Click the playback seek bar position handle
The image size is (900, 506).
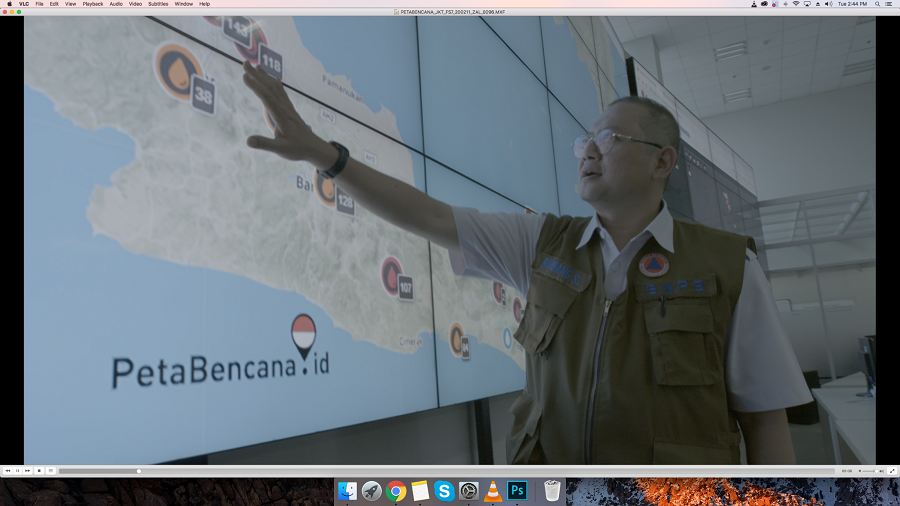tap(138, 471)
